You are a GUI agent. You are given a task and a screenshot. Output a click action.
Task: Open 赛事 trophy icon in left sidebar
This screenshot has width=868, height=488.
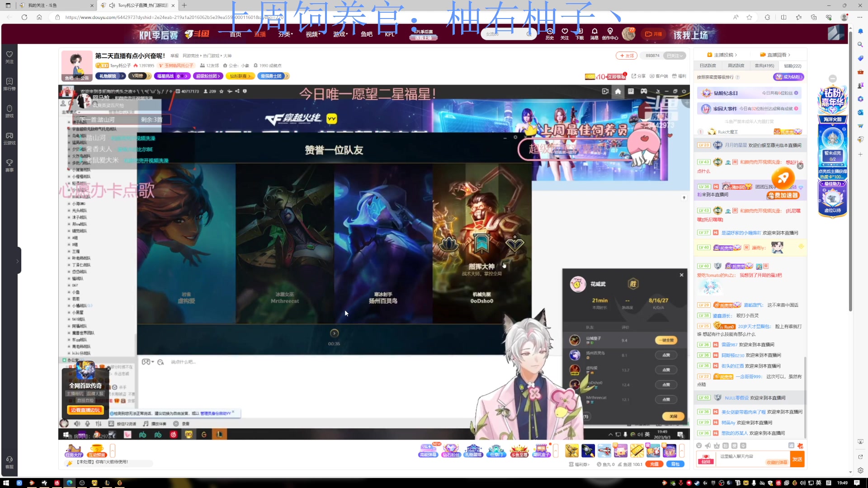(9, 165)
